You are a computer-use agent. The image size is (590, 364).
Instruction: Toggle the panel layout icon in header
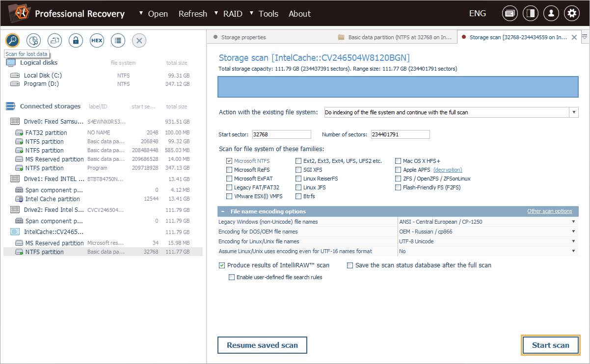[x=531, y=14]
